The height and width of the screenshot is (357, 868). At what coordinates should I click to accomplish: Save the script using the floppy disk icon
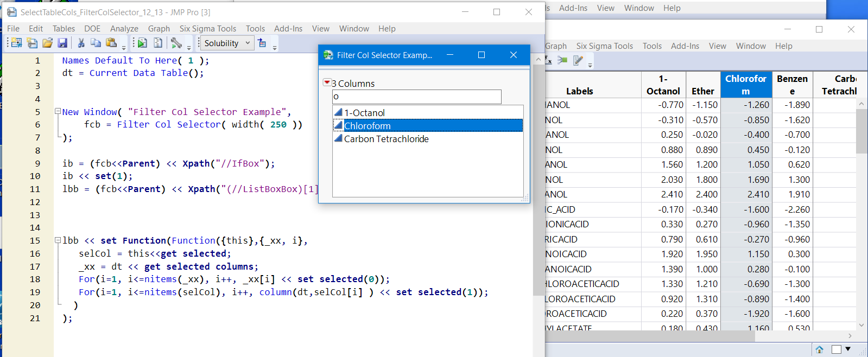62,43
